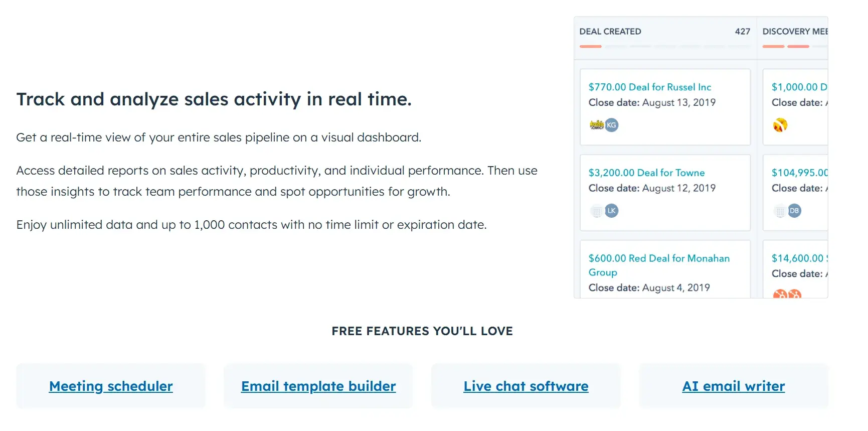Open the Email template builder link
Image resolution: width=868 pixels, height=431 pixels.
pyautogui.click(x=318, y=386)
